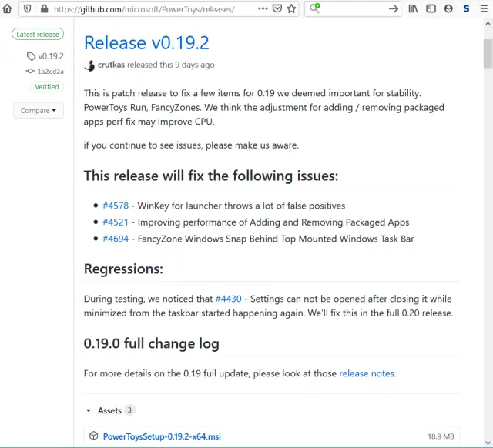Open the Firefox hamburger menu
493x448 pixels.
point(485,8)
